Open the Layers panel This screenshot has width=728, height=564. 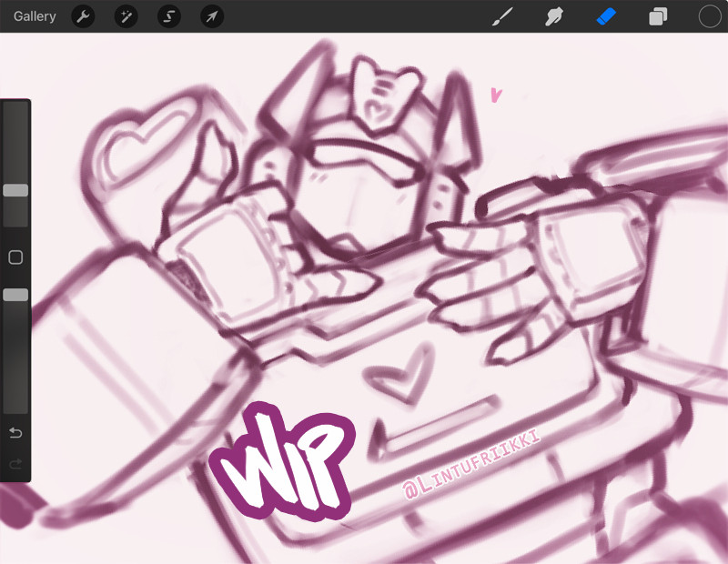[x=658, y=16]
